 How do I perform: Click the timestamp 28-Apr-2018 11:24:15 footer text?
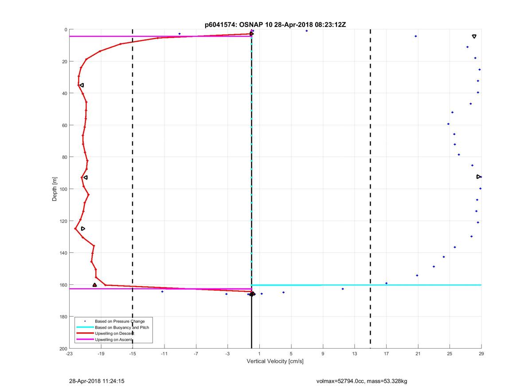click(96, 381)
